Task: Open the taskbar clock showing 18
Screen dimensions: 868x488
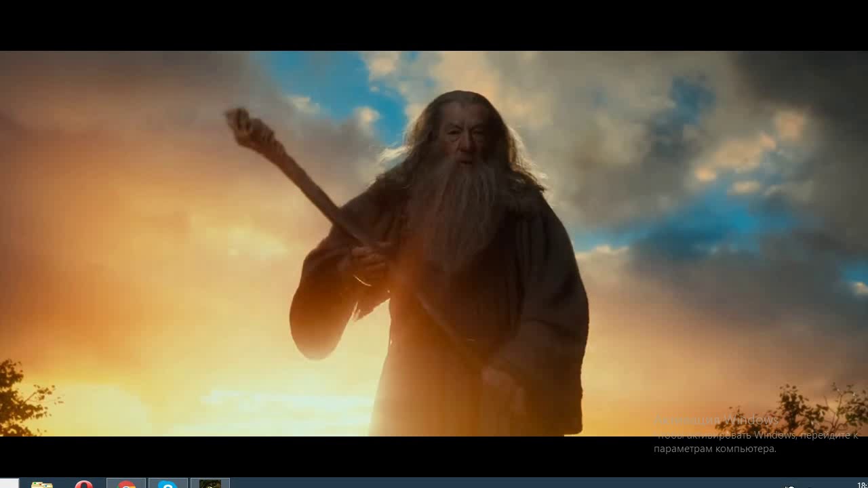Action: 862,484
